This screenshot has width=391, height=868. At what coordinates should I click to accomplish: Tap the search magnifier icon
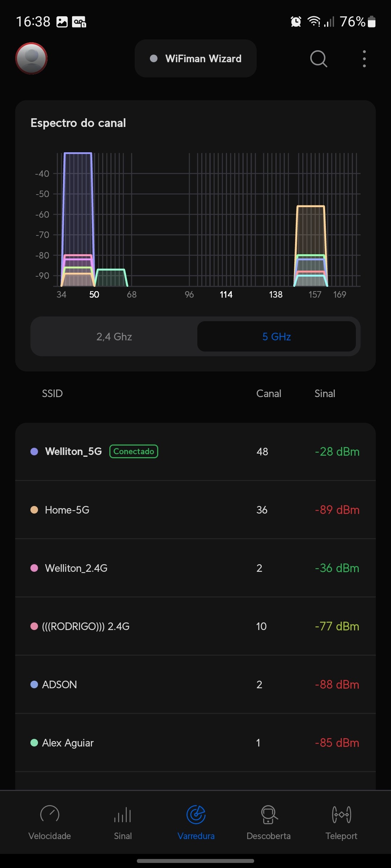pyautogui.click(x=319, y=59)
